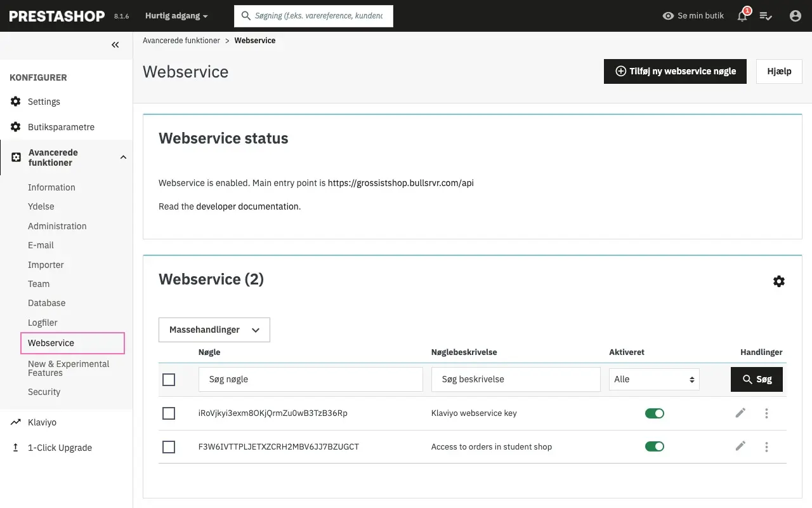
Task: Collapse the sidebar with the double-chevron icon
Action: pyautogui.click(x=115, y=44)
